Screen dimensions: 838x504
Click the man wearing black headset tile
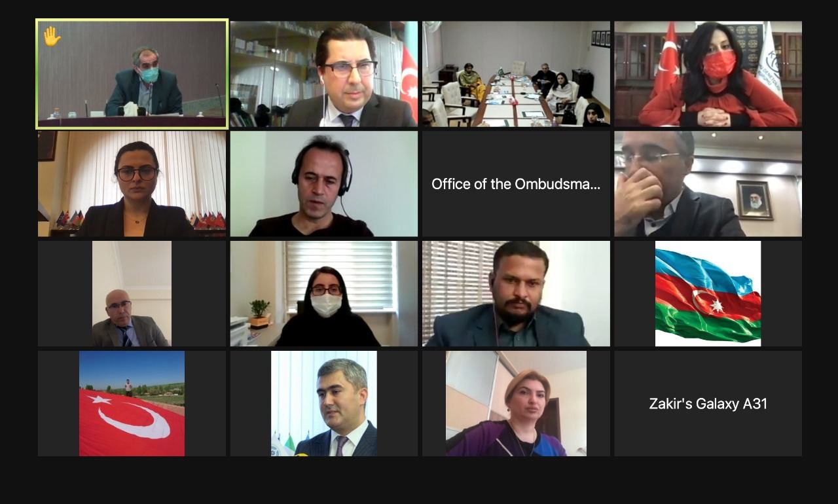(324, 184)
